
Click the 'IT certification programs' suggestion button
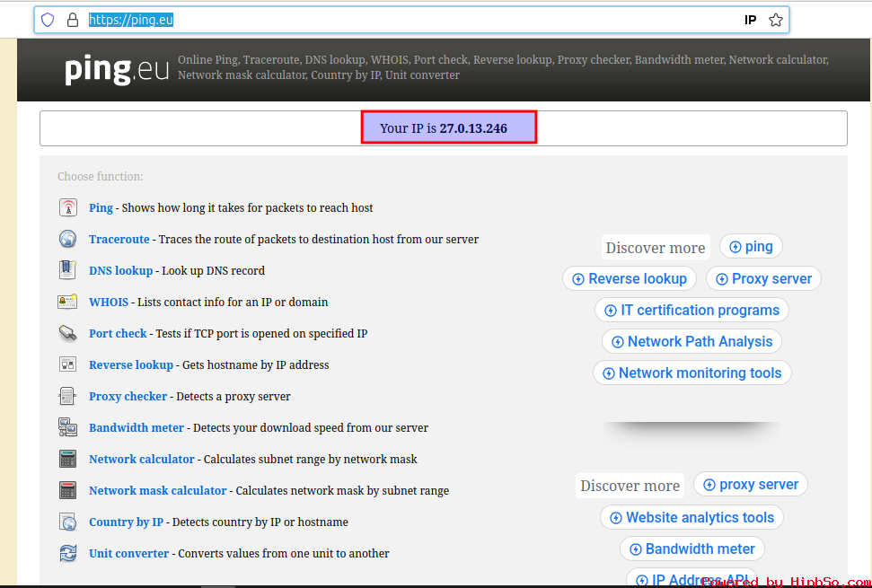pyautogui.click(x=691, y=311)
